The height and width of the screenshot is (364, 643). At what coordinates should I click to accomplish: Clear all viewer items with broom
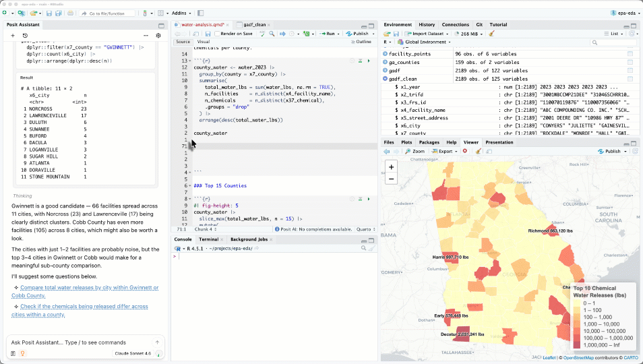pos(478,151)
